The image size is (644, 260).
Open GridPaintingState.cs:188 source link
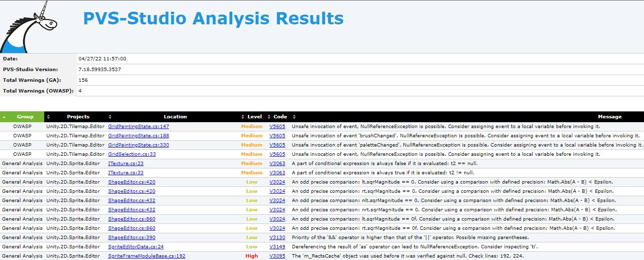139,136
